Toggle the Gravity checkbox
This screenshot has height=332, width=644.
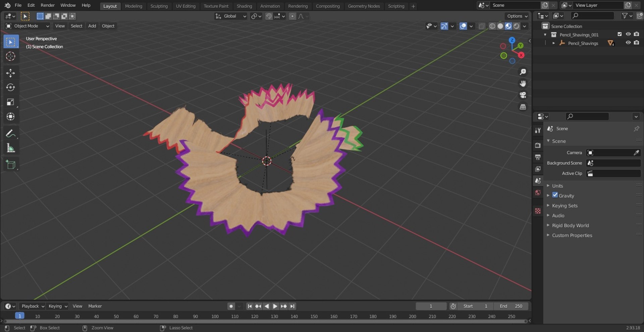click(x=555, y=195)
